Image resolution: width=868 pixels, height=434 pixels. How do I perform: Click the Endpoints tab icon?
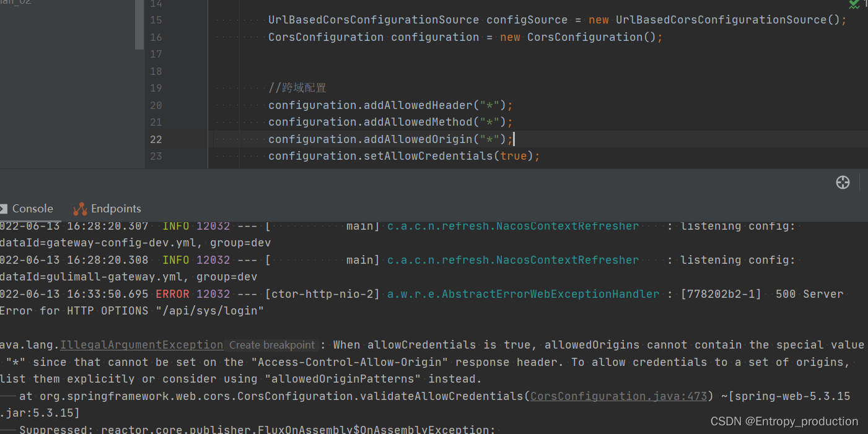(80, 209)
